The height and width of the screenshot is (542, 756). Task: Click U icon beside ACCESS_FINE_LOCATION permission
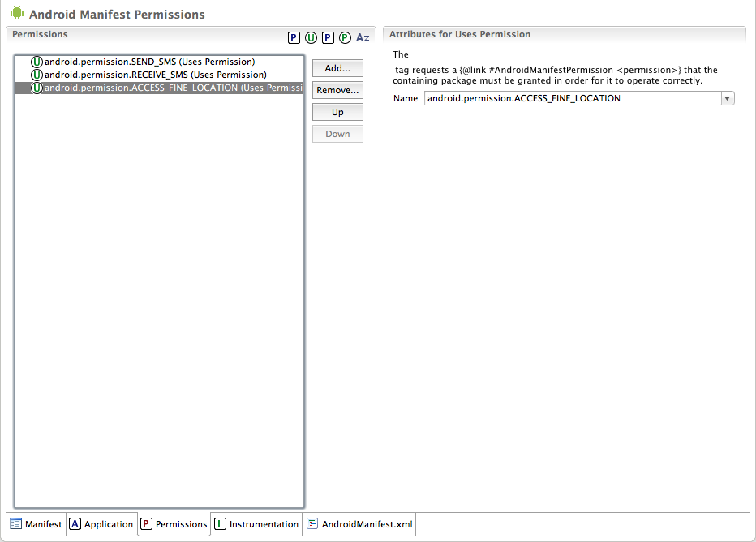[37, 88]
